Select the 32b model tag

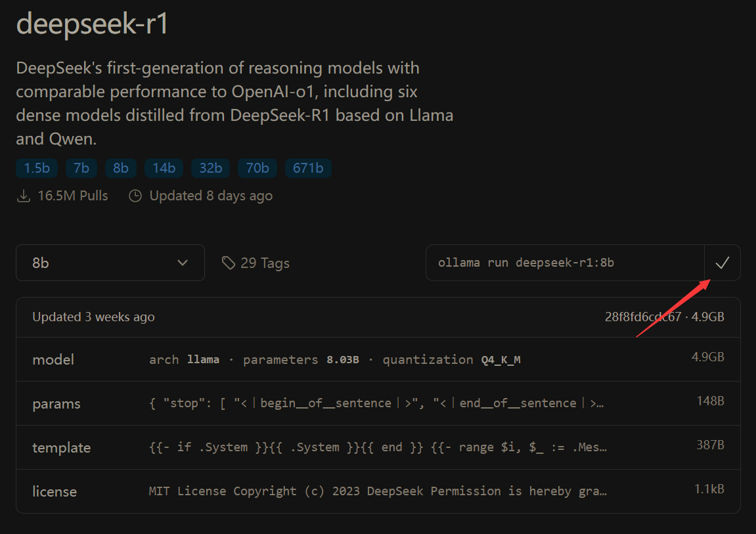(210, 168)
